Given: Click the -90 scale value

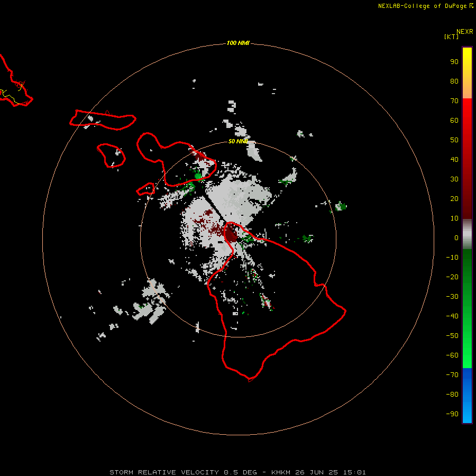Looking at the screenshot, I should tap(452, 414).
